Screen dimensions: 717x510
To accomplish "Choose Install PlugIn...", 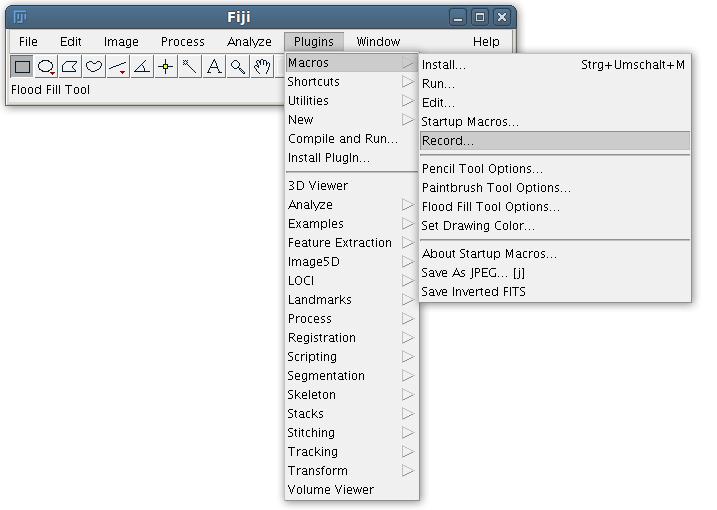I will pos(351,158).
